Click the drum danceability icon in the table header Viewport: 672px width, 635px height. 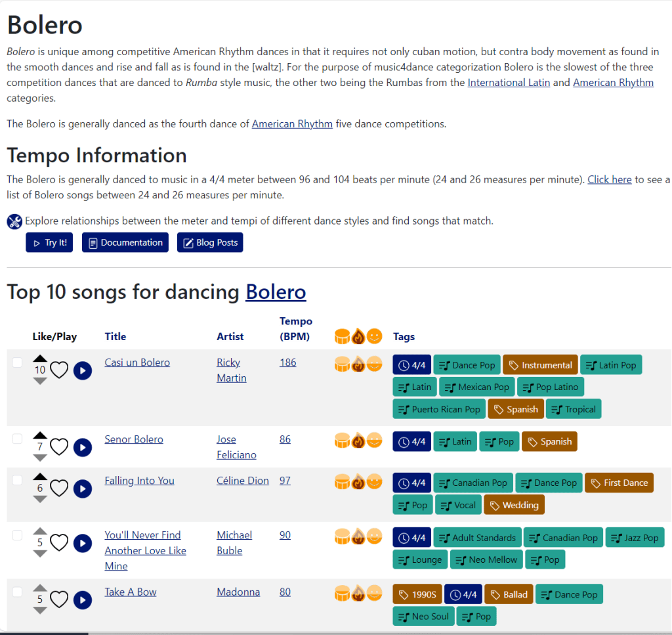[343, 336]
